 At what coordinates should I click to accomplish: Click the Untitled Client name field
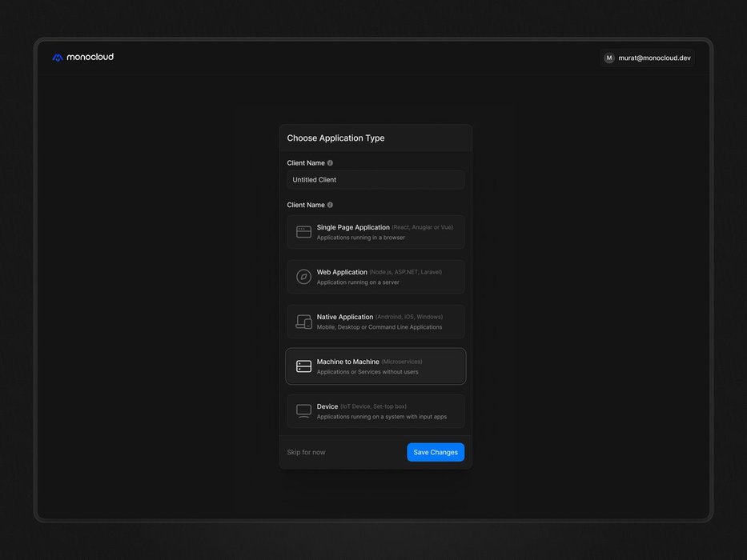(x=376, y=180)
